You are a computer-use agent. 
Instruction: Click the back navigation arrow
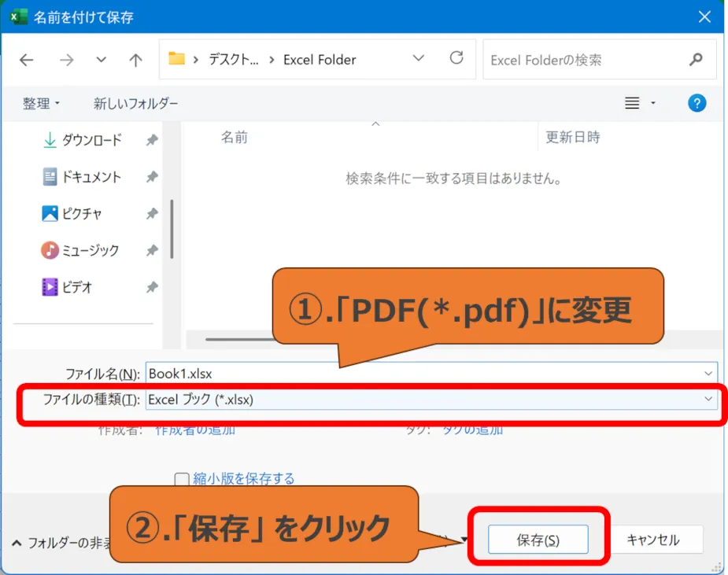tap(27, 61)
